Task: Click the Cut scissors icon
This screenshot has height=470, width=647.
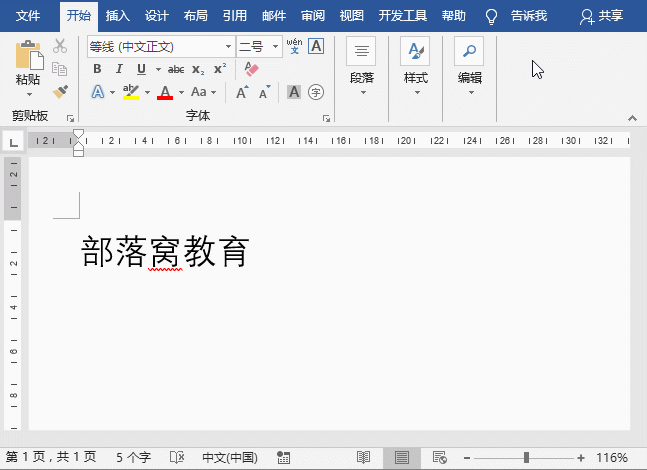Action: [x=60, y=46]
